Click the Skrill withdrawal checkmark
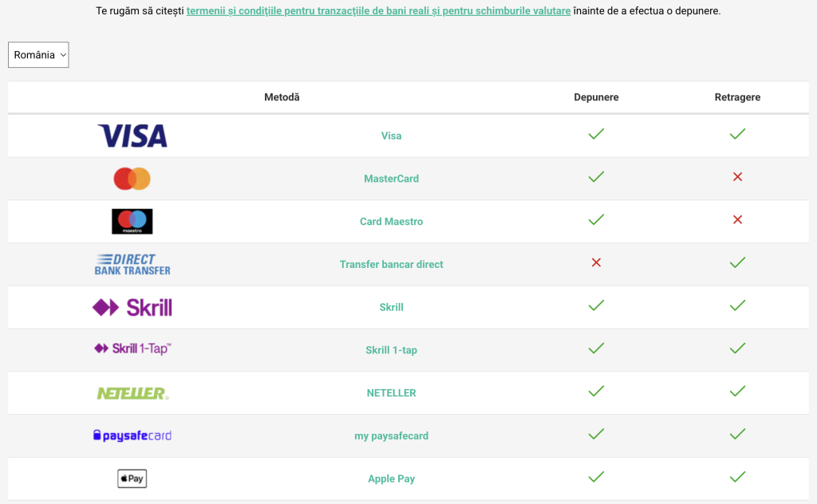The width and height of the screenshot is (817, 504). (737, 305)
